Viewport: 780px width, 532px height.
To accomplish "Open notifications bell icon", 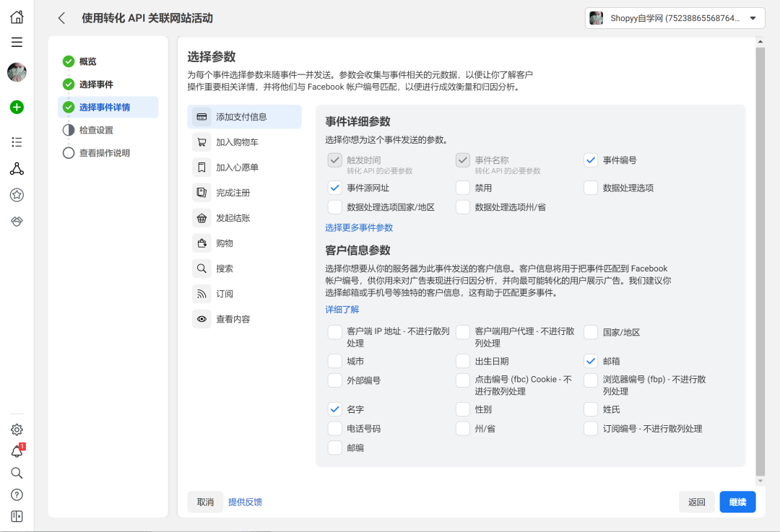I will coord(17,452).
